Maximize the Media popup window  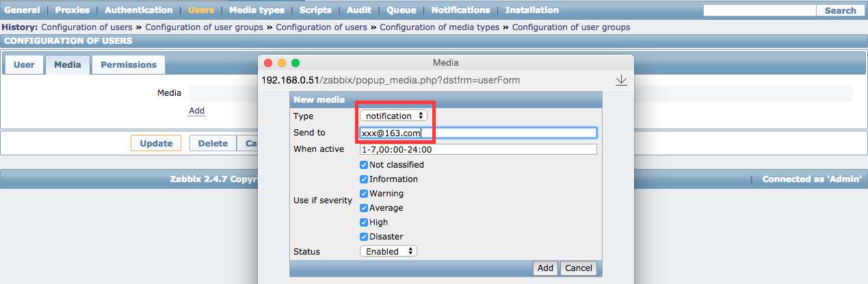pyautogui.click(x=295, y=63)
